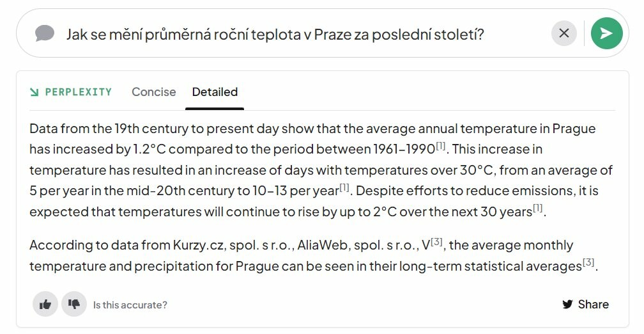Screen dimensions: 644x334
Task: Click the PERPLEXITY wordmark text
Action: tap(79, 91)
